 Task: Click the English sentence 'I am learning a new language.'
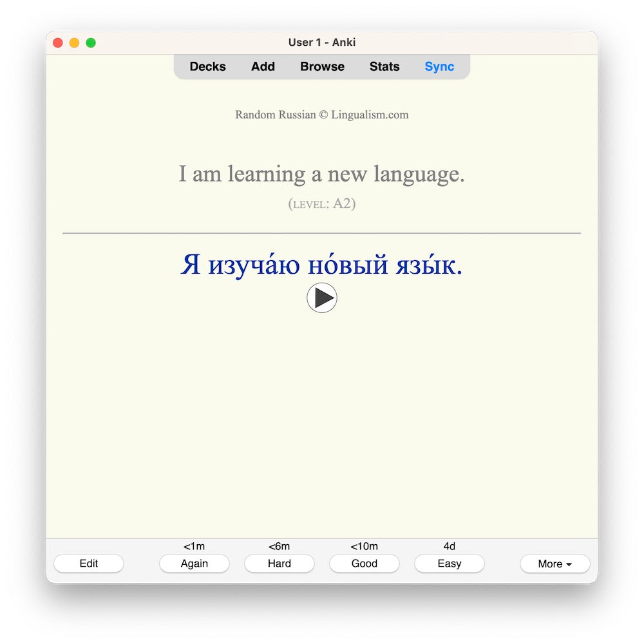coord(321,174)
